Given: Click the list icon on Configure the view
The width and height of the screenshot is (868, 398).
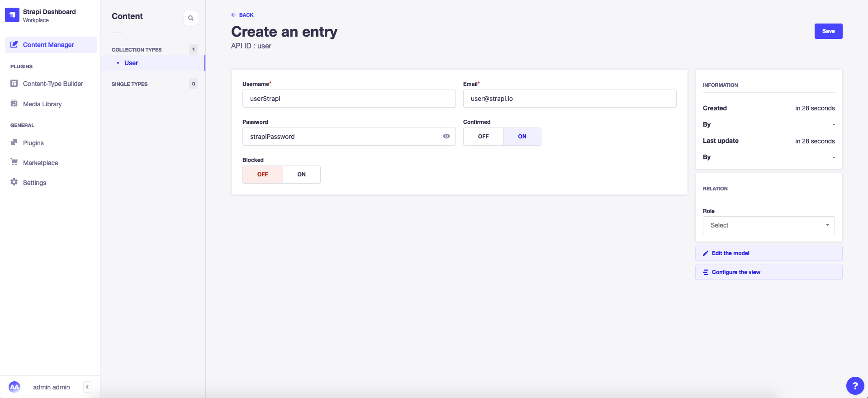Looking at the screenshot, I should coord(706,272).
